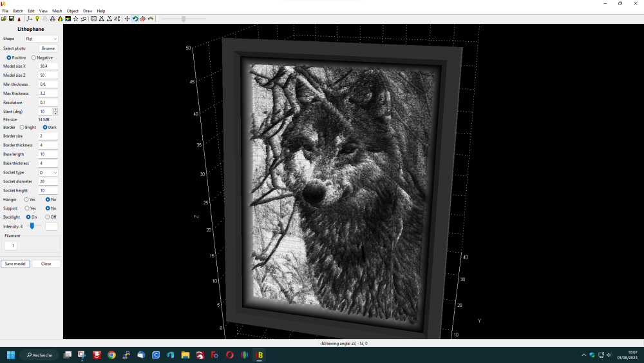
Task: Open the Draw menu
Action: click(x=88, y=11)
